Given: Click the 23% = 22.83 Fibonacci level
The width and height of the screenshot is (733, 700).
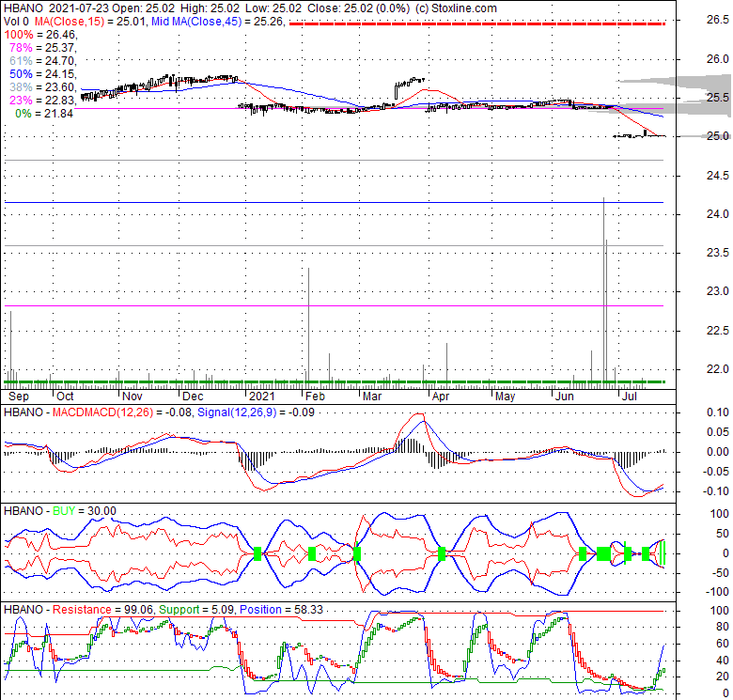Looking at the screenshot, I should 43,100.
